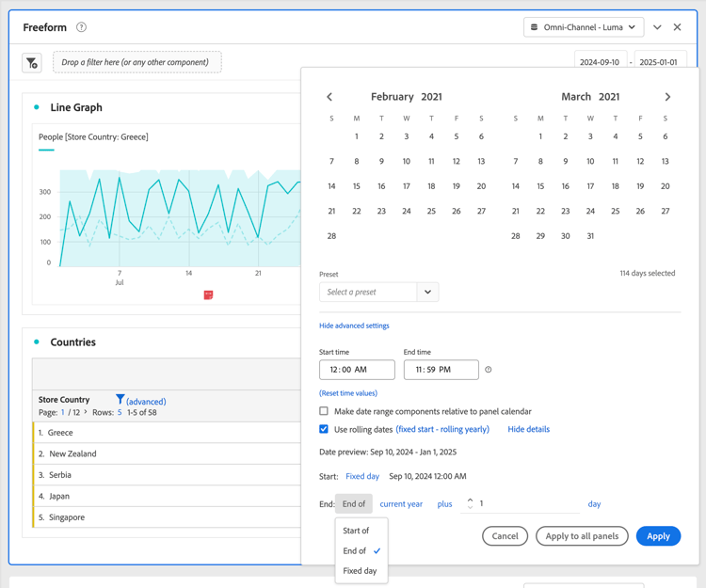This screenshot has height=588, width=706.
Task: Click the New Zealand table row
Action: click(167, 453)
